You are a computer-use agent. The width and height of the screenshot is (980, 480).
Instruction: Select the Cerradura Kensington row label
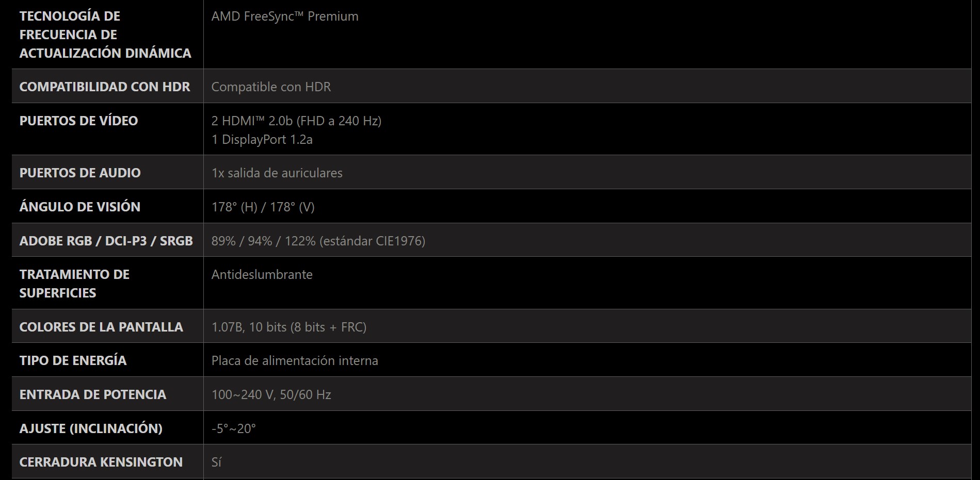(101, 462)
